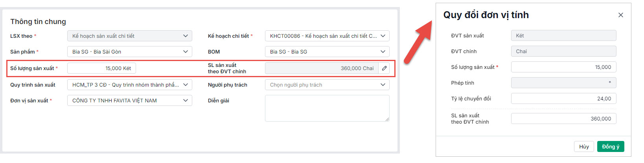Viewport: 644px width, 163px height.
Task: Open the Đơn vị sản xuất dropdown
Action: [x=129, y=100]
